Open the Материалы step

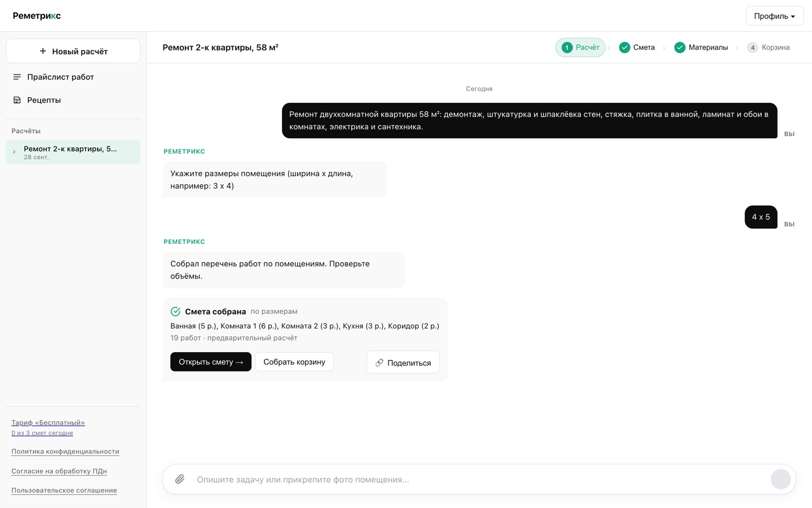click(x=701, y=47)
